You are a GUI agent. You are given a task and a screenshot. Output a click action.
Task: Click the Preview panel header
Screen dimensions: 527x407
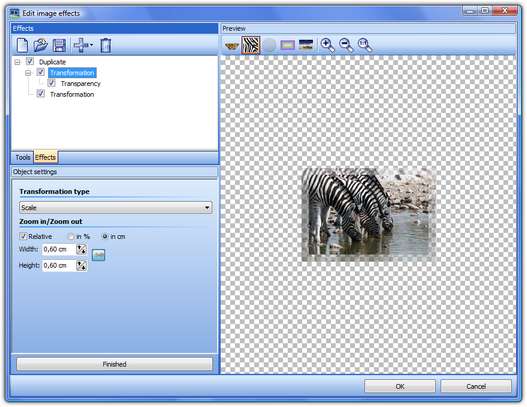point(368,28)
